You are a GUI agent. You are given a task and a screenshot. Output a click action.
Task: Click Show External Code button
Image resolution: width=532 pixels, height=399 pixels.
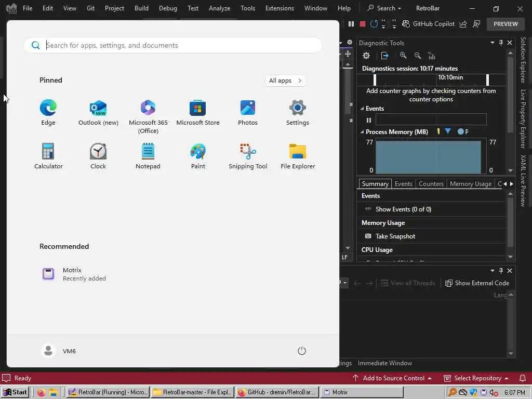click(477, 283)
